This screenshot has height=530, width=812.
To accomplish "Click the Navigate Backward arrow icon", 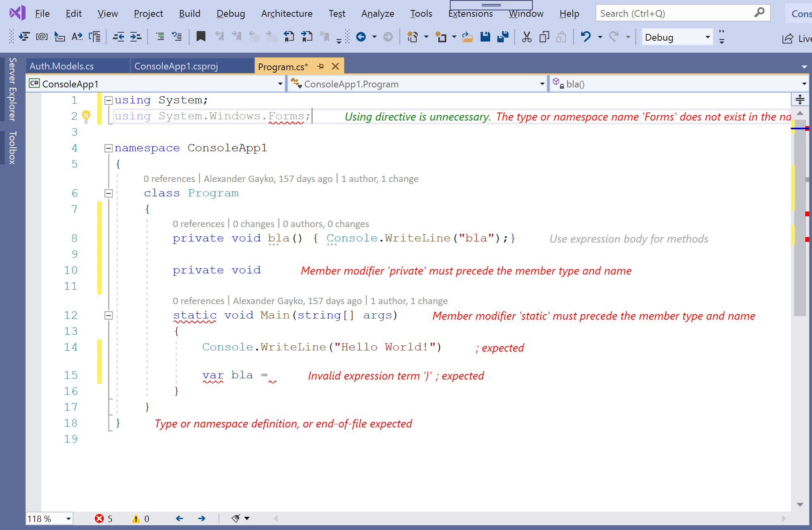I will [x=361, y=37].
